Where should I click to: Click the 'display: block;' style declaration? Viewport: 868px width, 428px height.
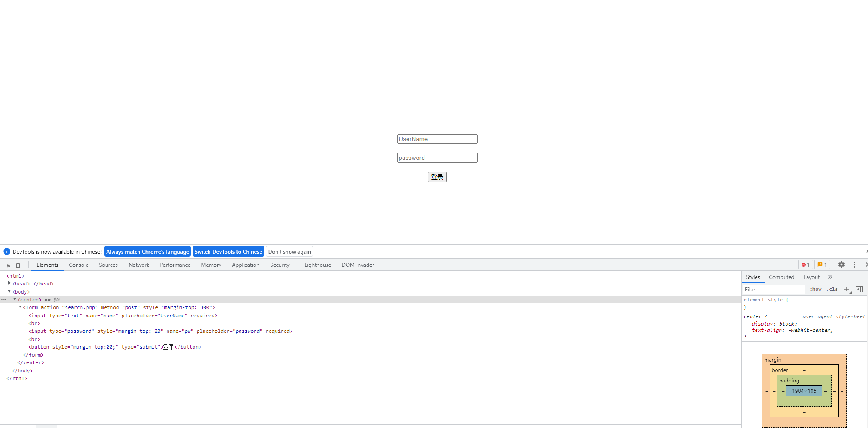pos(774,324)
